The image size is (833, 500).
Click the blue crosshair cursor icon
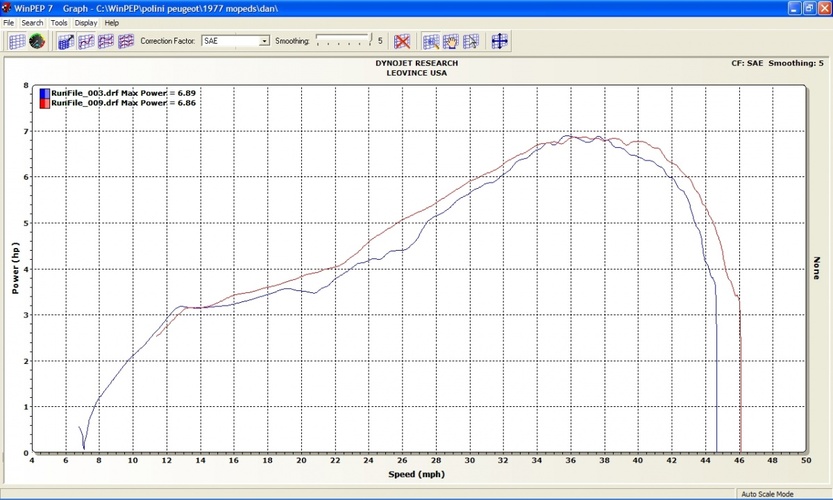pyautogui.click(x=499, y=41)
